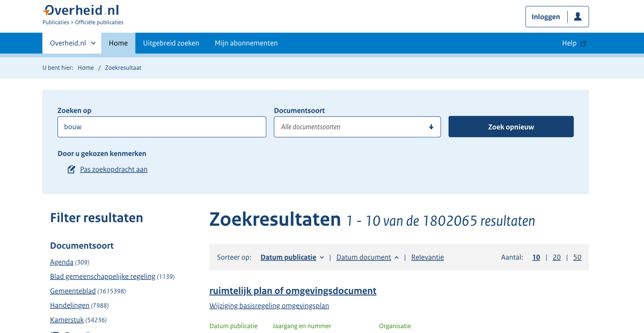Image resolution: width=644 pixels, height=333 pixels.
Task: Select the Home navigation tab
Action: click(x=118, y=43)
